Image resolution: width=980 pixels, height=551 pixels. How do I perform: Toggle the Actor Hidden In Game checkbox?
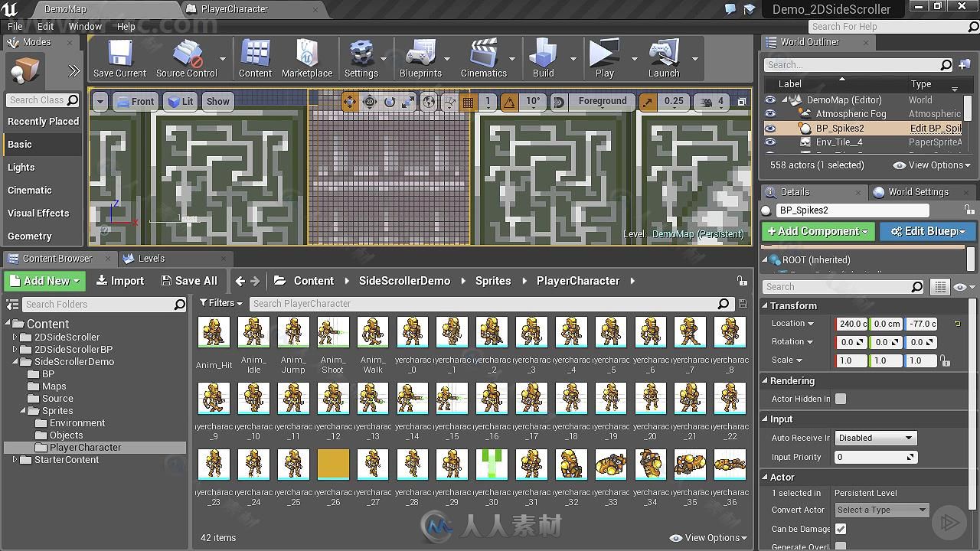(841, 399)
